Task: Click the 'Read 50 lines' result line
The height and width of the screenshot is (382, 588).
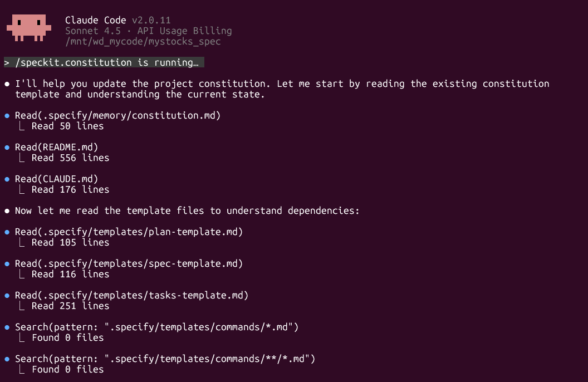Action: tap(67, 126)
